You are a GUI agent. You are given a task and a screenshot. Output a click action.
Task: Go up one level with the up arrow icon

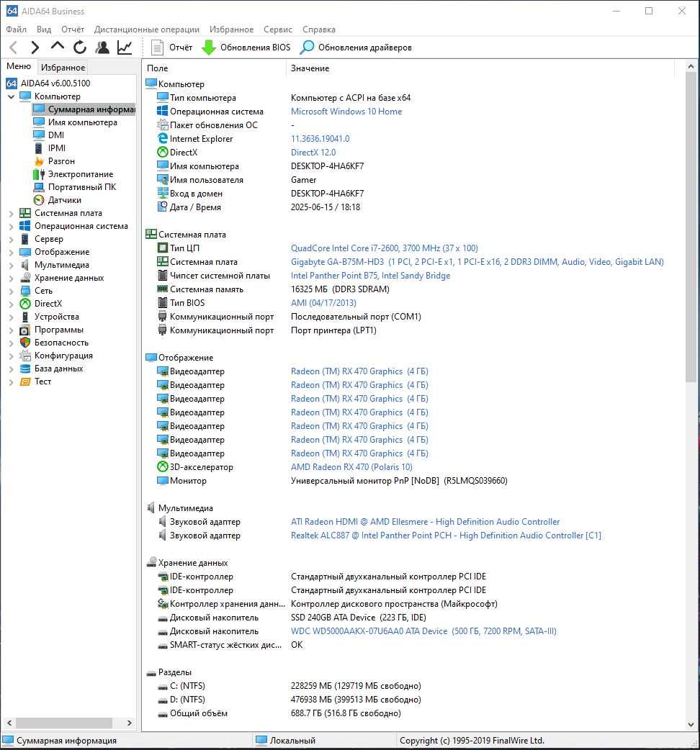click(x=58, y=46)
